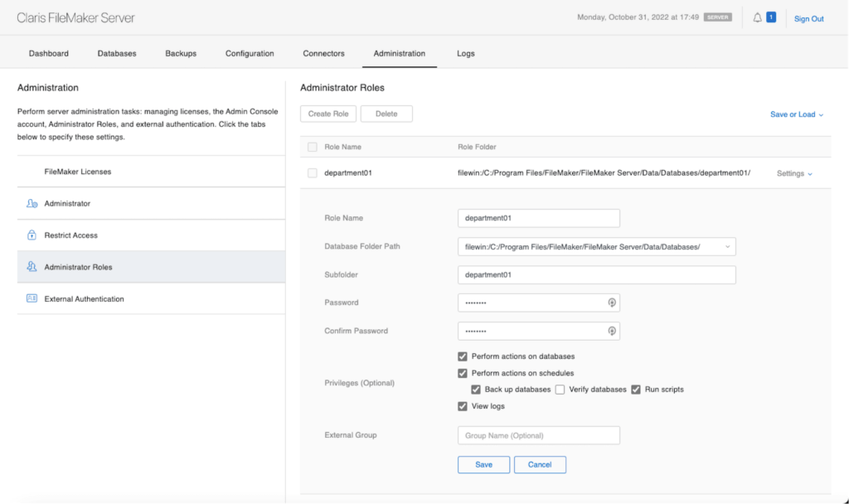Click the Role Name column header
The height and width of the screenshot is (504, 849).
pyautogui.click(x=342, y=147)
